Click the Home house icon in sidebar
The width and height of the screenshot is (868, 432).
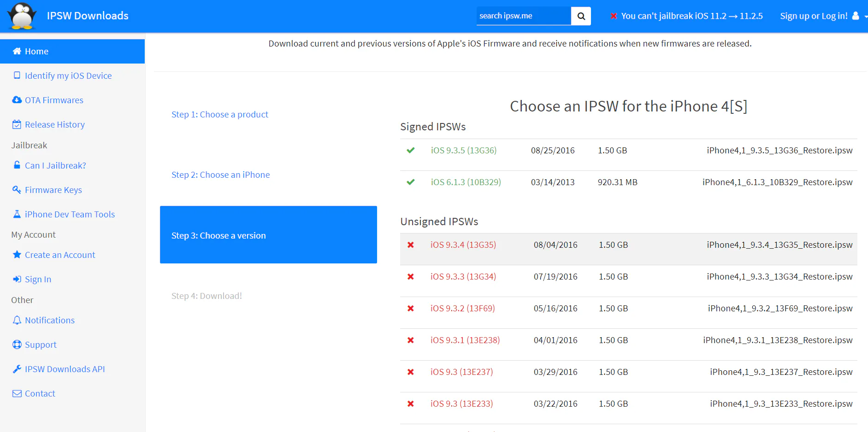tap(17, 51)
